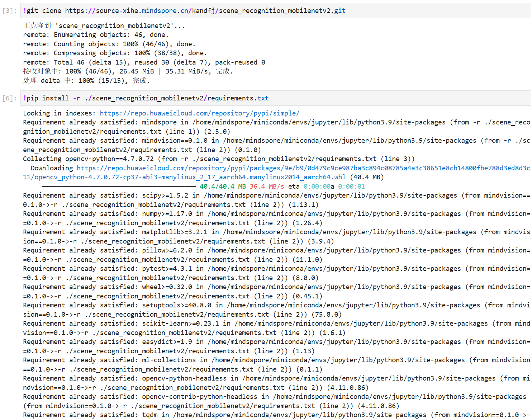This screenshot has width=532, height=420.
Task: Click the '处理 delta 中: 100% (15/15)' line
Action: tap(86, 81)
